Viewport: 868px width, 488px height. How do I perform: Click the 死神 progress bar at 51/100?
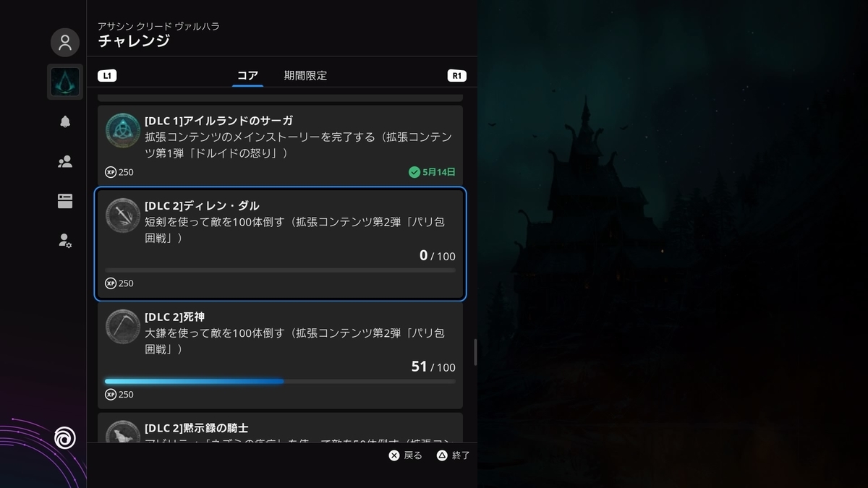280,381
